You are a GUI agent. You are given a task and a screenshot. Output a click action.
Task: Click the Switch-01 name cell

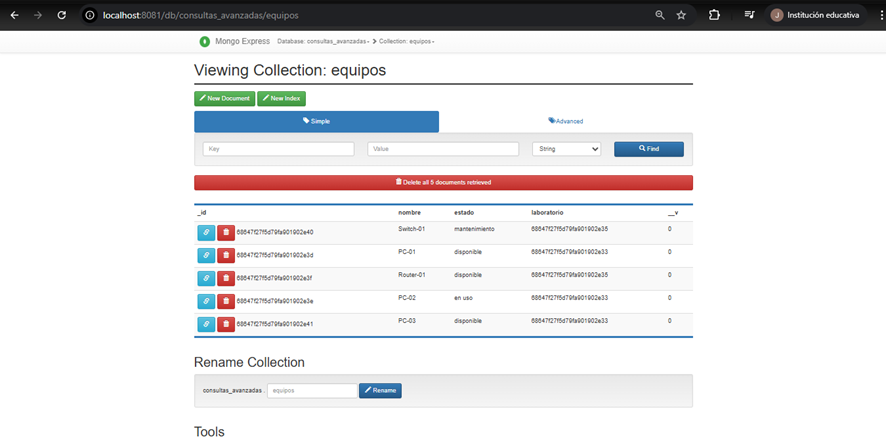pos(412,229)
